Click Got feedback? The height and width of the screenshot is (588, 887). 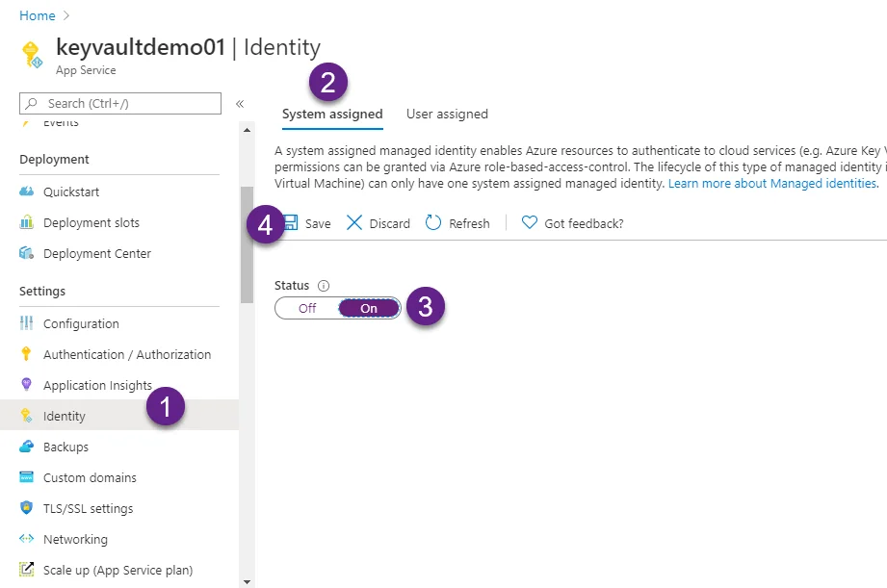pos(572,223)
